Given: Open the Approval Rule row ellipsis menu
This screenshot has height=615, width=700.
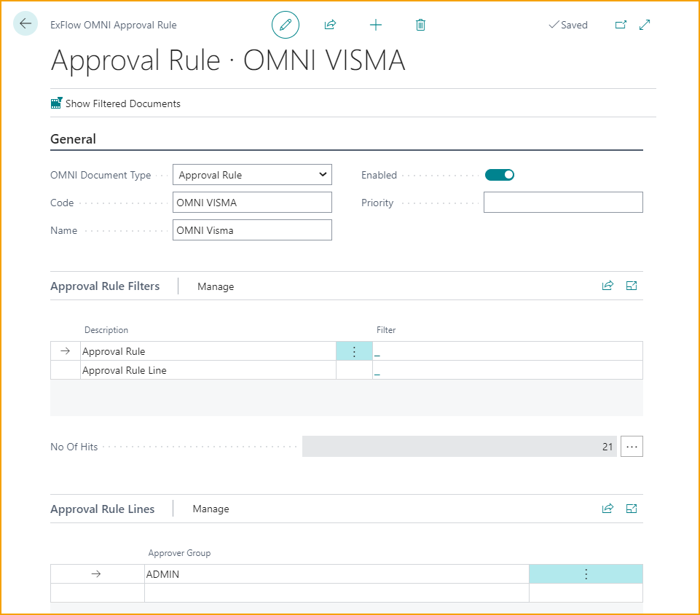Looking at the screenshot, I should [x=354, y=350].
